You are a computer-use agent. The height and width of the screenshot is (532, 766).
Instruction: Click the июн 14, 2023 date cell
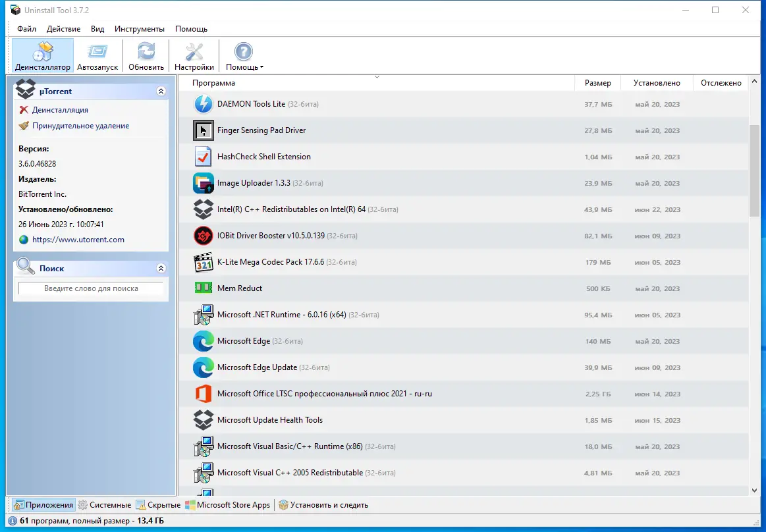click(x=657, y=394)
